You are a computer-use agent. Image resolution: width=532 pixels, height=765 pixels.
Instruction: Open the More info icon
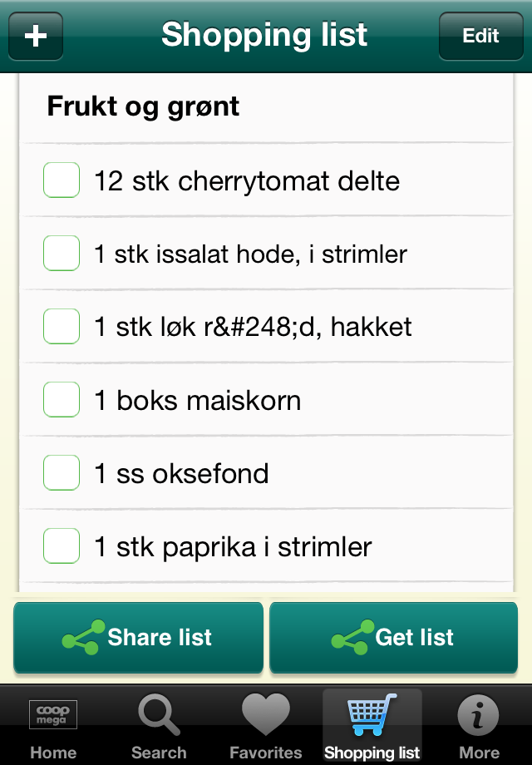tap(479, 715)
